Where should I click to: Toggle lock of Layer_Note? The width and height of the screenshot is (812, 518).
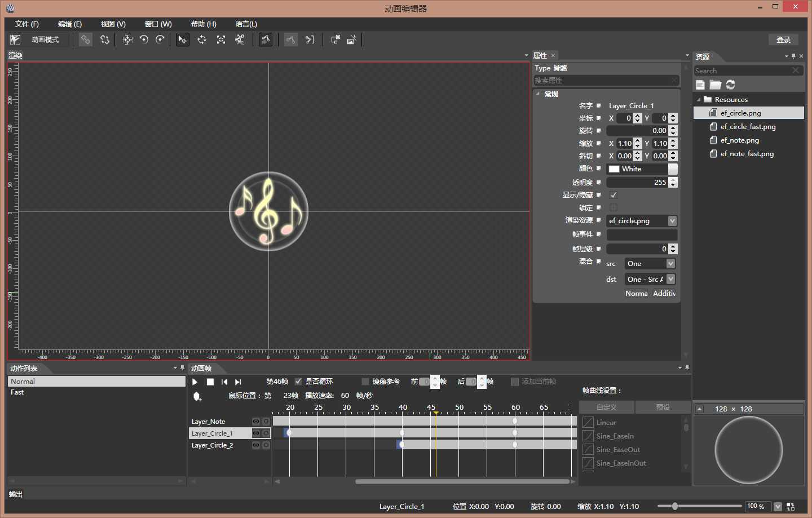(x=266, y=422)
